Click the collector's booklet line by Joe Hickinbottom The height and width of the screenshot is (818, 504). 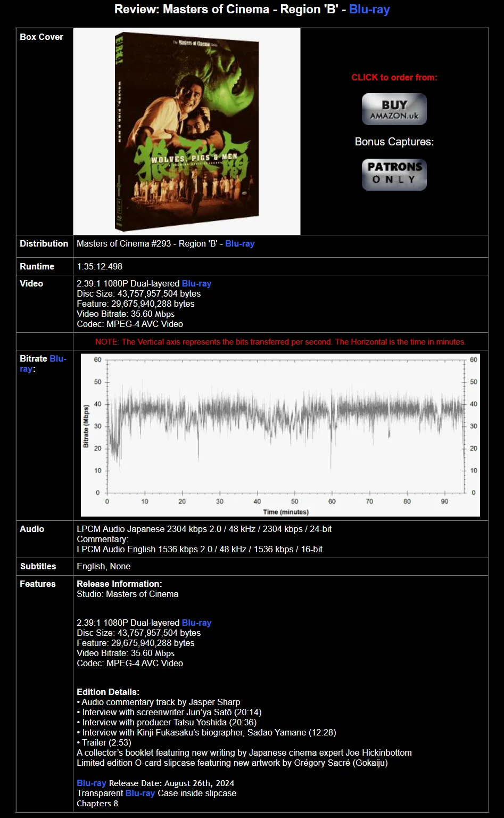coord(244,752)
